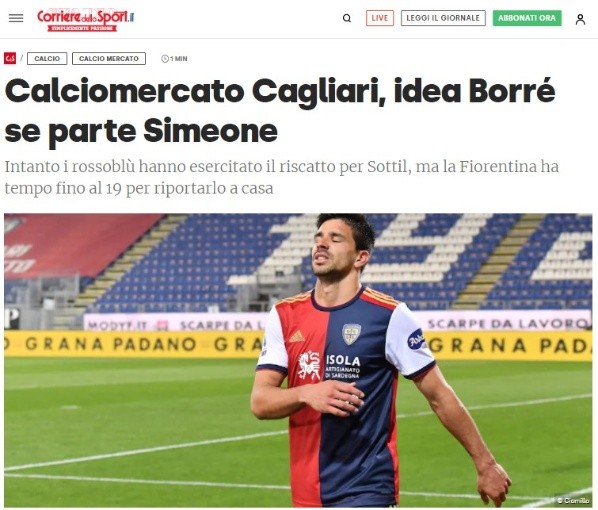Screen dimensions: 598x510
Task: Click the Abbonati Ora button
Action: [x=527, y=18]
